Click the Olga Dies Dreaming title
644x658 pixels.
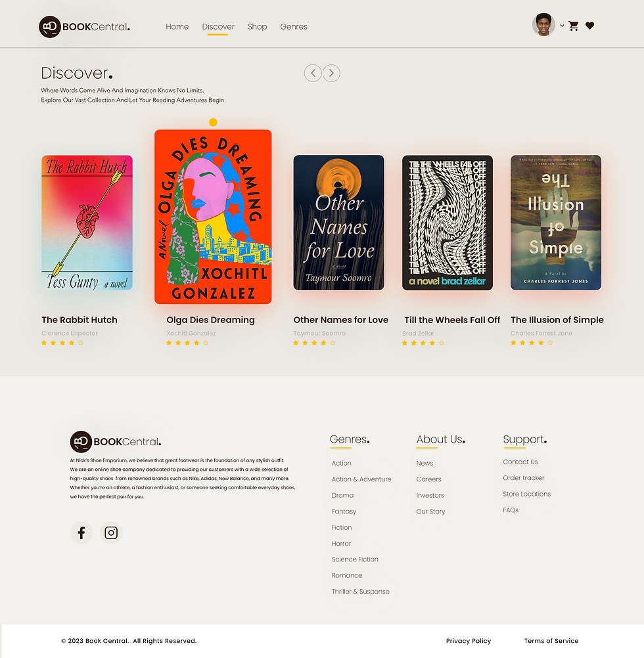(x=210, y=320)
